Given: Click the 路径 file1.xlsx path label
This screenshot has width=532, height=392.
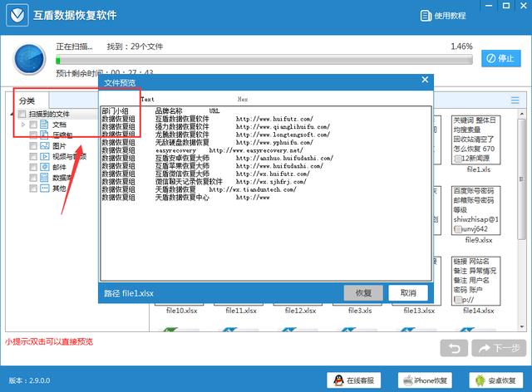Looking at the screenshot, I should click(129, 293).
